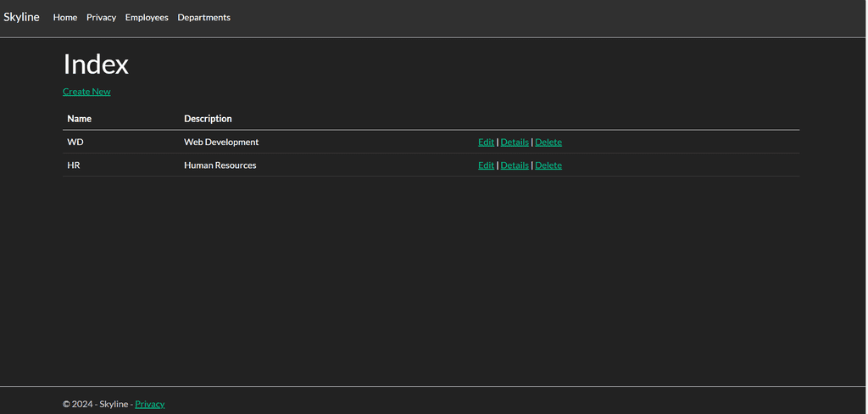Edit the WD department
Screen dimensions: 868x414
(486, 142)
